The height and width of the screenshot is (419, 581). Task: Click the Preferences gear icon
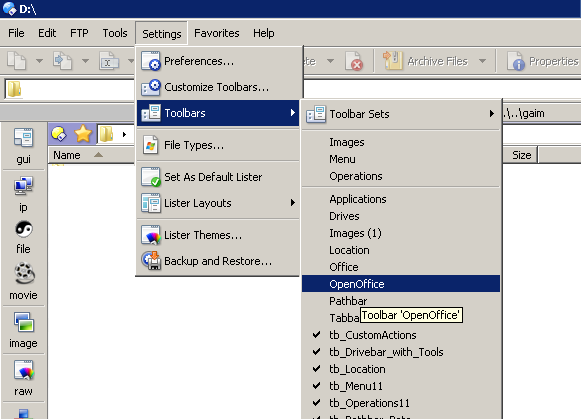[x=151, y=61]
